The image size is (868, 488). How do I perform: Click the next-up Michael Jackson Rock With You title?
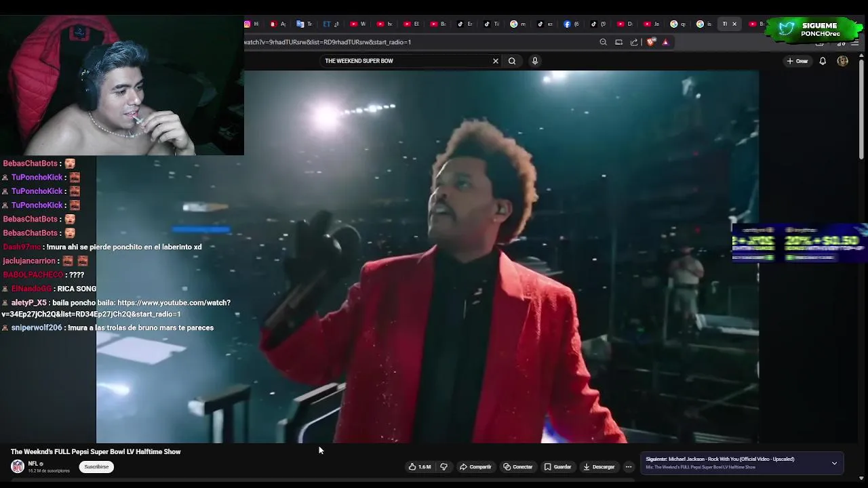pos(719,460)
